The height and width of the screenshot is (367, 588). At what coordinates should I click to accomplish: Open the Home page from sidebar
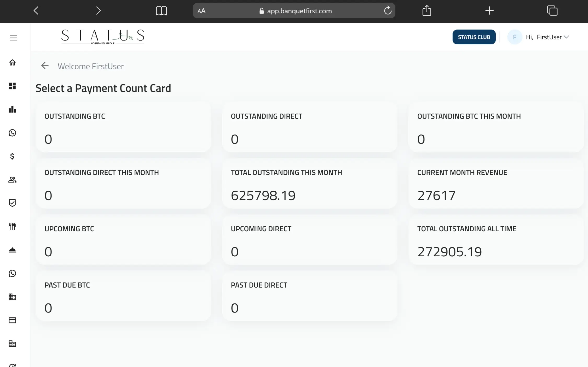[x=12, y=63]
